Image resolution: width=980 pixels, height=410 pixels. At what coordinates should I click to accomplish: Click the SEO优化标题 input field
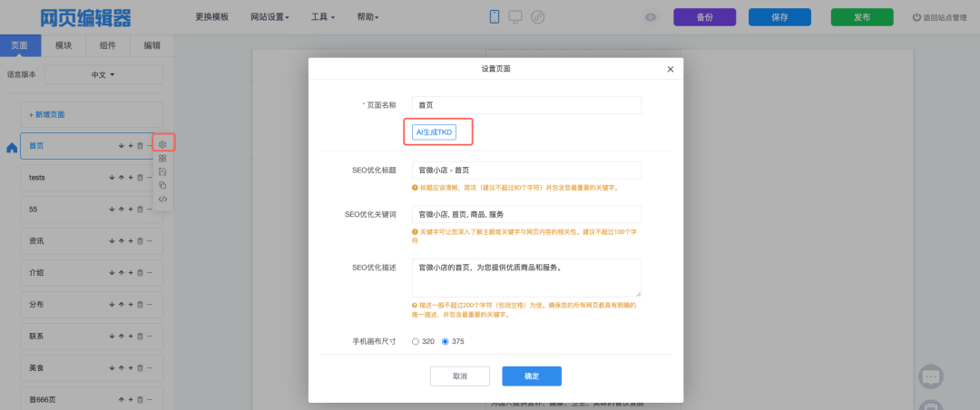(x=526, y=170)
